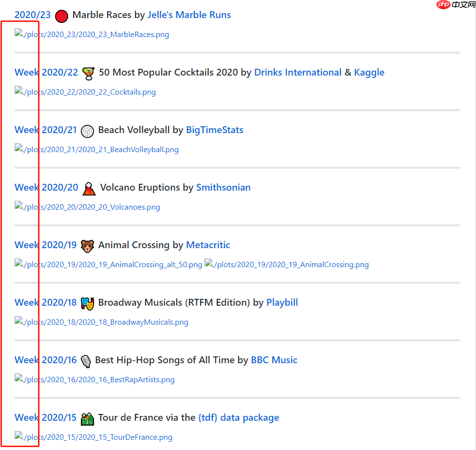Click the bear face emoji icon
This screenshot has height=450, width=476.
[x=88, y=246]
